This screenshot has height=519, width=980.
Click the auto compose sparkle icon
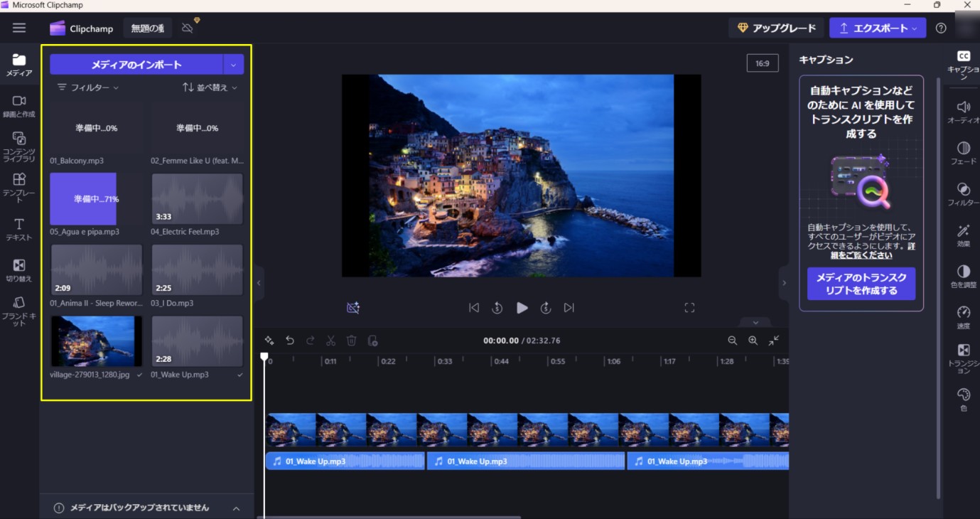269,341
